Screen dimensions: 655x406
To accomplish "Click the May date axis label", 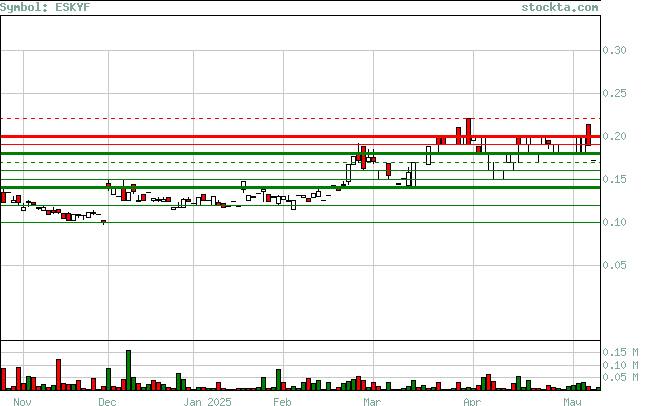I will click(572, 401).
